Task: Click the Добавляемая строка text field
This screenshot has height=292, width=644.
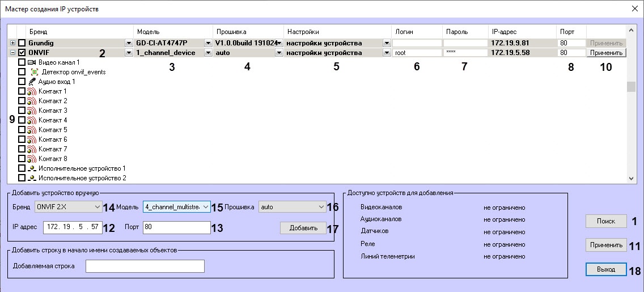Action: (x=145, y=266)
